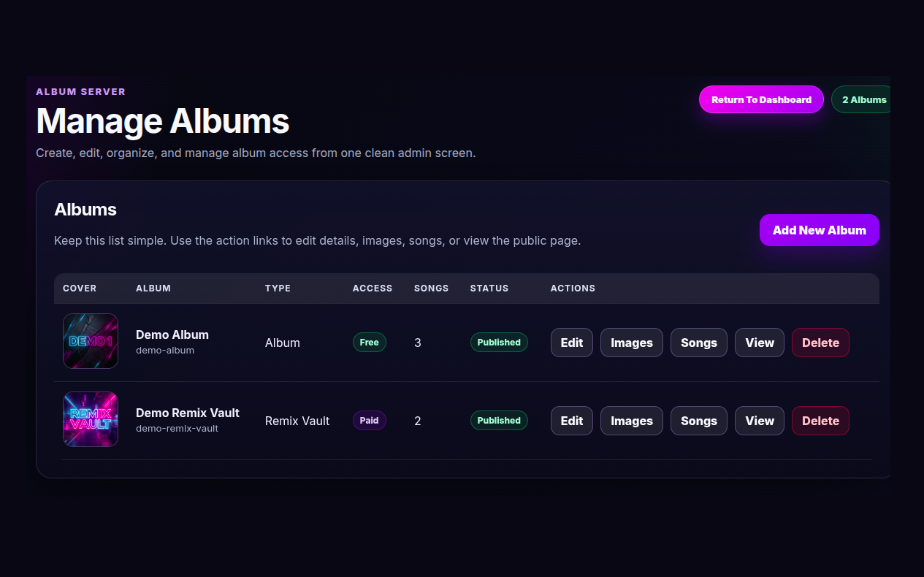Click the SONGS column header
Image resolution: width=924 pixels, height=577 pixels.
click(x=431, y=288)
